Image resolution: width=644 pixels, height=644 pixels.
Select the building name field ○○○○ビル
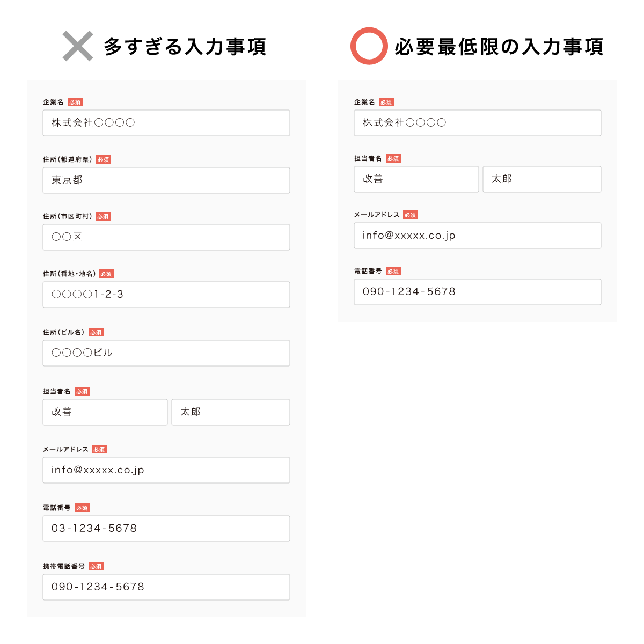coord(166,353)
